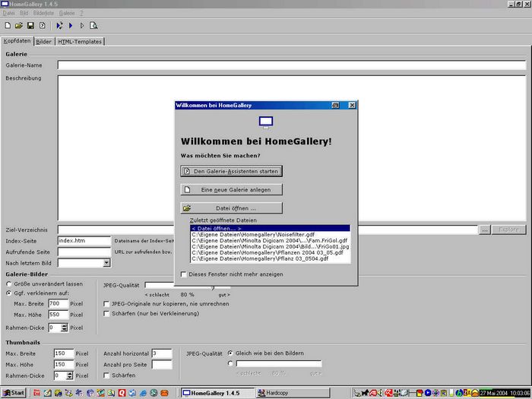Screen dimensions: 532x399
Task: Click 'Den Galerie-Assistenten starten' button
Action: pos(231,171)
